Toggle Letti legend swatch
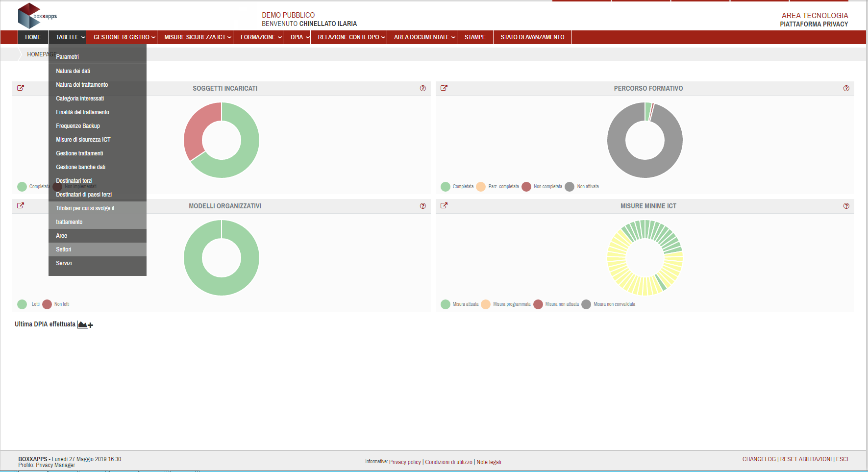 pos(22,304)
